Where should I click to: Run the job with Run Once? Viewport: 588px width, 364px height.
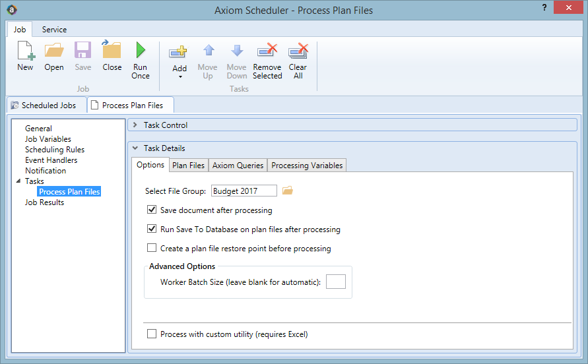tap(141, 50)
